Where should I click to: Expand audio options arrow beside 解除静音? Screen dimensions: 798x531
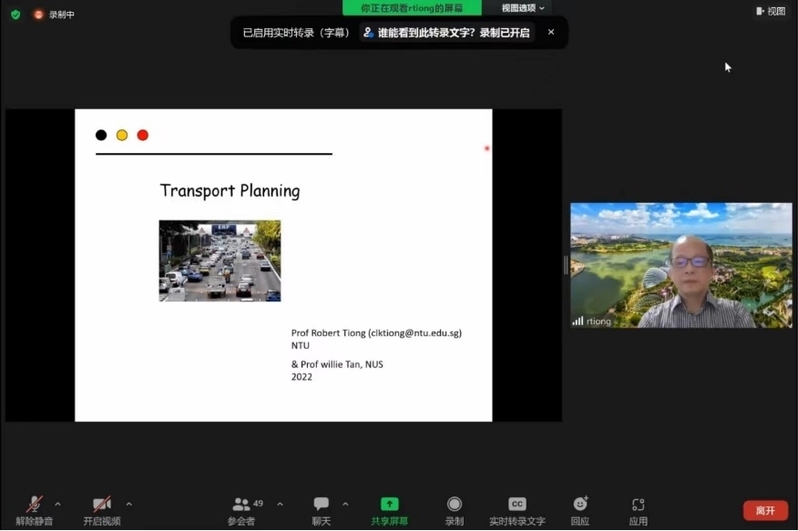57,504
